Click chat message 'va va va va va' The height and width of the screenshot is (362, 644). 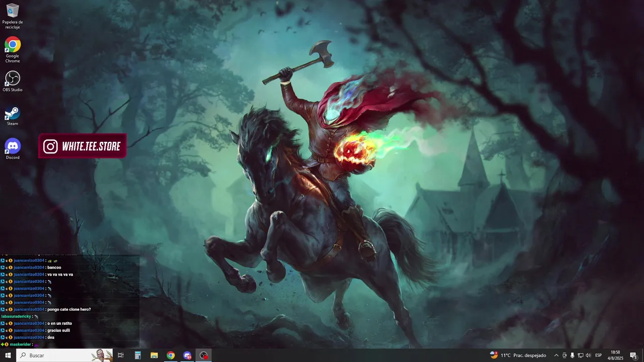pos(60,275)
